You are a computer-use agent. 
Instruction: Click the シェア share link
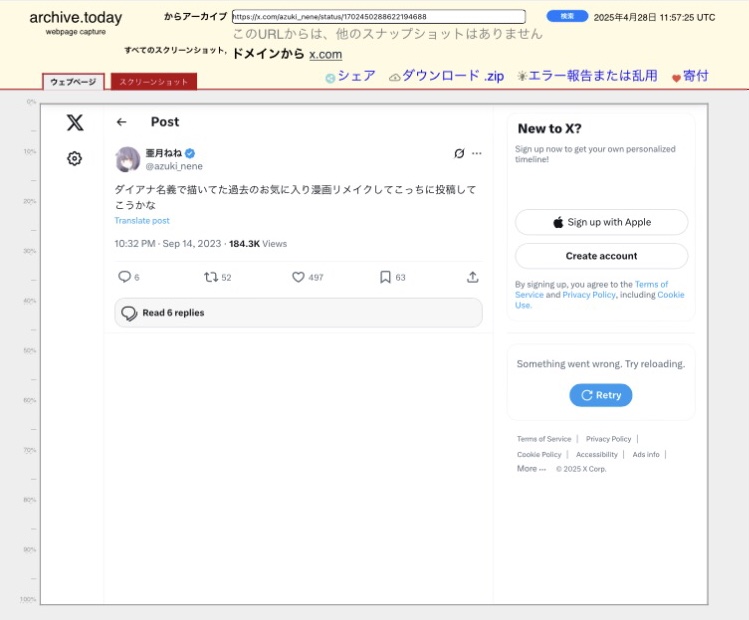tap(356, 76)
